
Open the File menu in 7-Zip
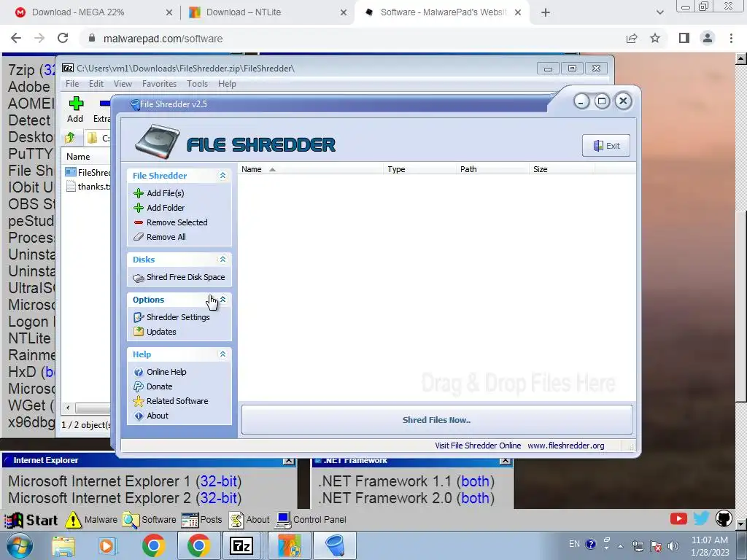(72, 84)
